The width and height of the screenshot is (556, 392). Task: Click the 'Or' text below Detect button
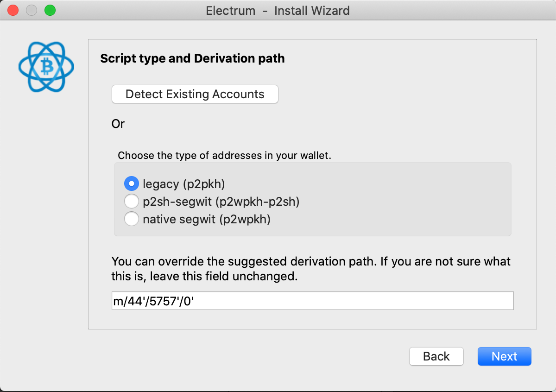point(118,124)
